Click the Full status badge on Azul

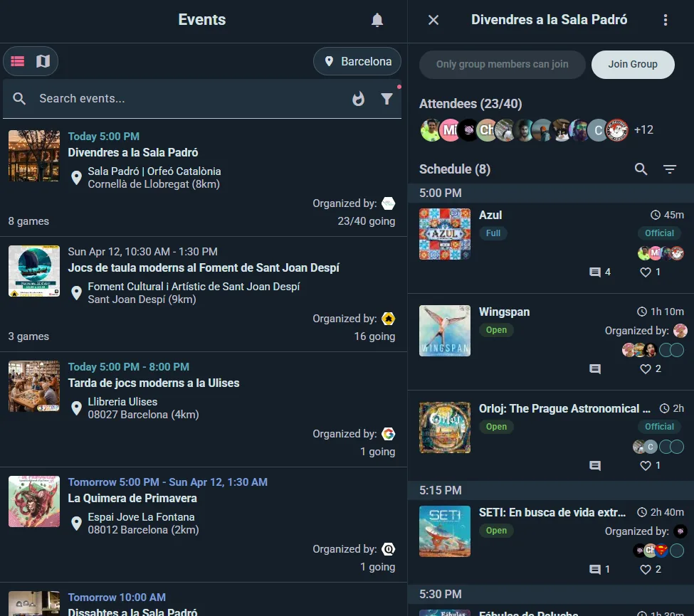pos(493,233)
